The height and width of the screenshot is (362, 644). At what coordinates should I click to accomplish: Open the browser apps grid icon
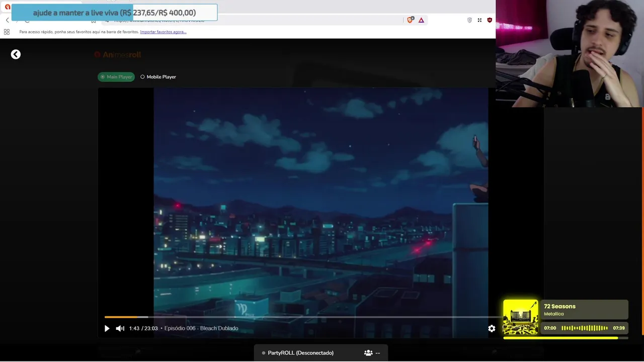[7, 32]
